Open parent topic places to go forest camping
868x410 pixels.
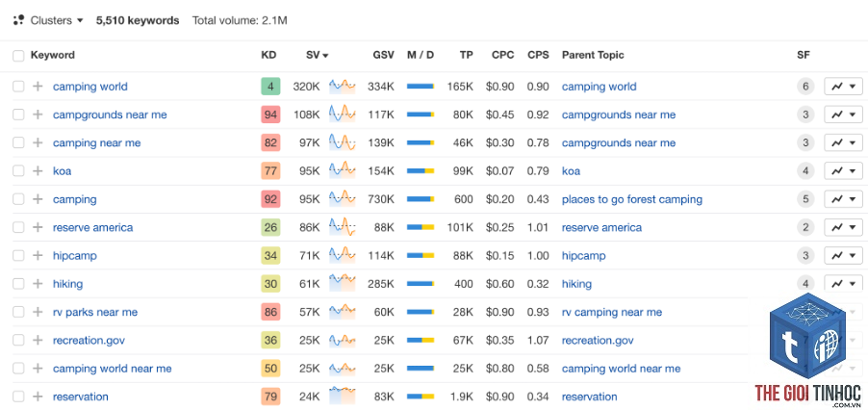click(632, 199)
